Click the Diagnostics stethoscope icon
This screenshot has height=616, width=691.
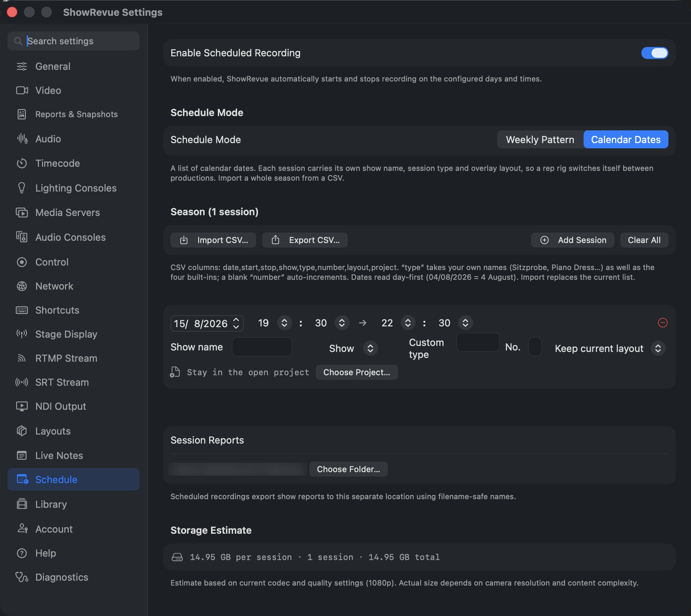pyautogui.click(x=22, y=577)
